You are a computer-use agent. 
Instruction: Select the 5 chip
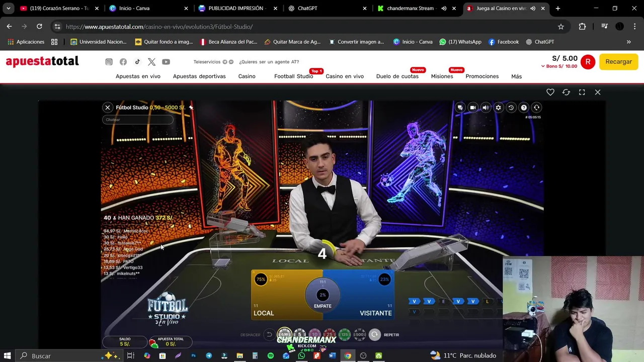pos(299,334)
